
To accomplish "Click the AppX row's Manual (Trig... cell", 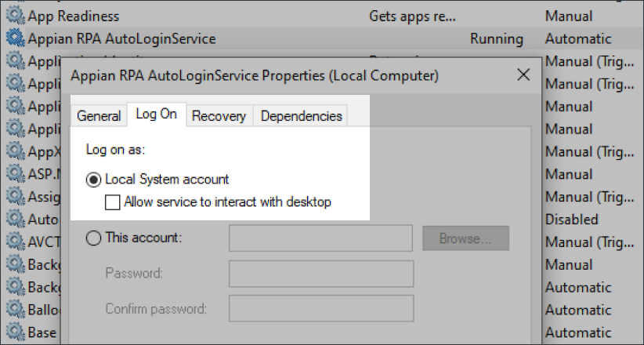I will point(589,152).
